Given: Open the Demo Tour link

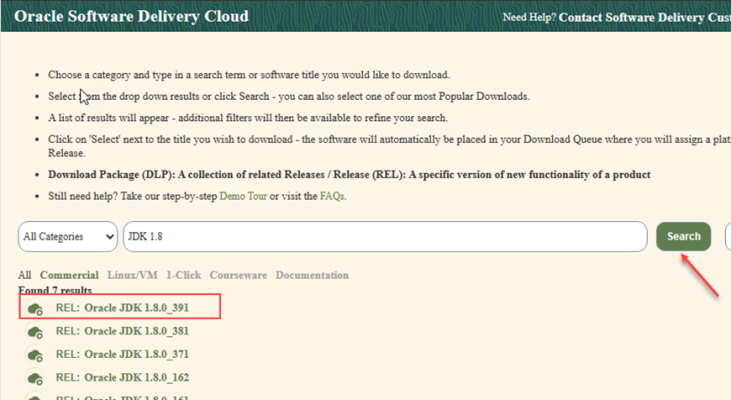Looking at the screenshot, I should (x=243, y=196).
